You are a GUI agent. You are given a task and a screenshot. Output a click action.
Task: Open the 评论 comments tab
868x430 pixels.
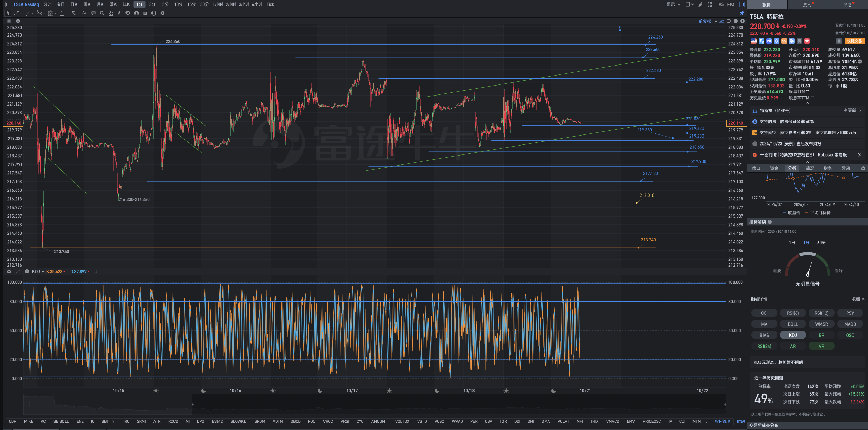[x=847, y=4]
